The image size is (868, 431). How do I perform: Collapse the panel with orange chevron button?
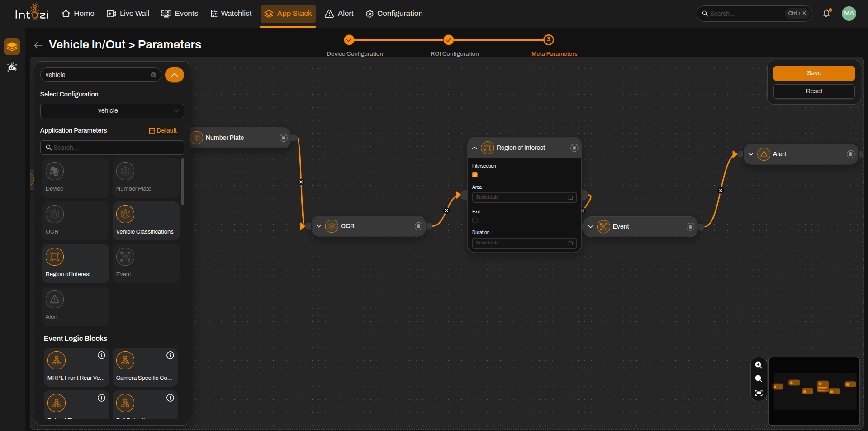pyautogui.click(x=175, y=75)
